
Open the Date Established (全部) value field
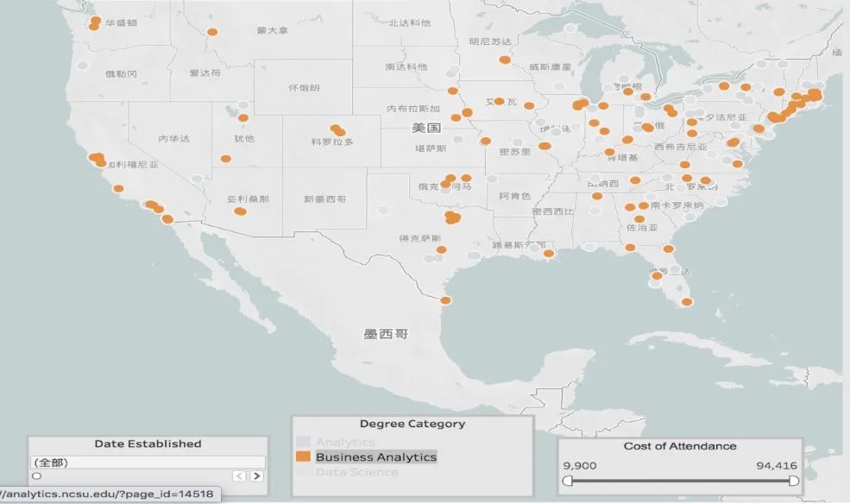(147, 462)
